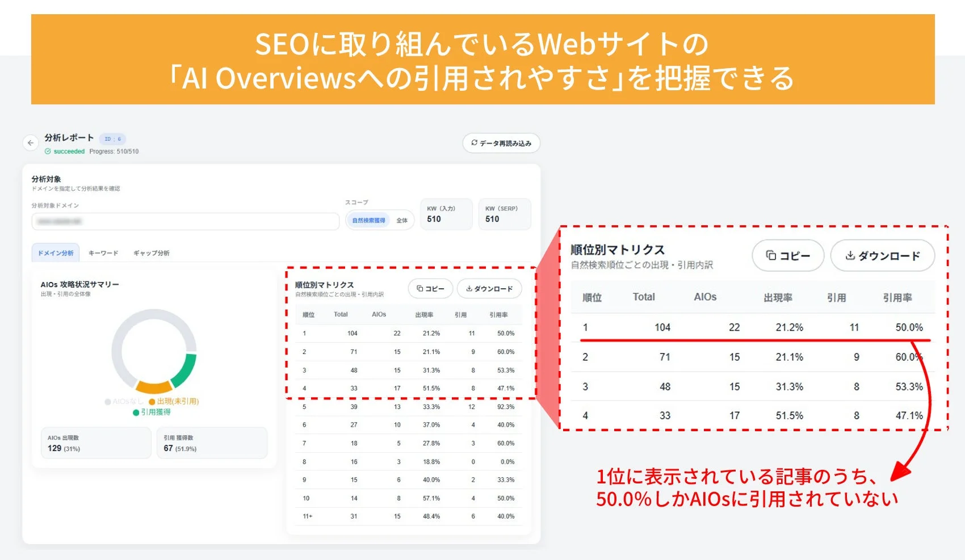
Task: Click the download icon on ダウンロード button
Action: [469, 289]
